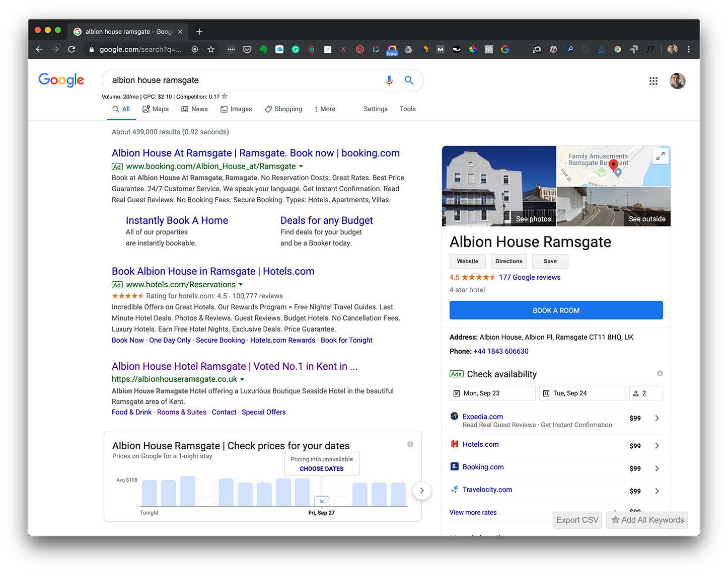Start voice search with microphone icon
The image size is (728, 573).
(389, 80)
